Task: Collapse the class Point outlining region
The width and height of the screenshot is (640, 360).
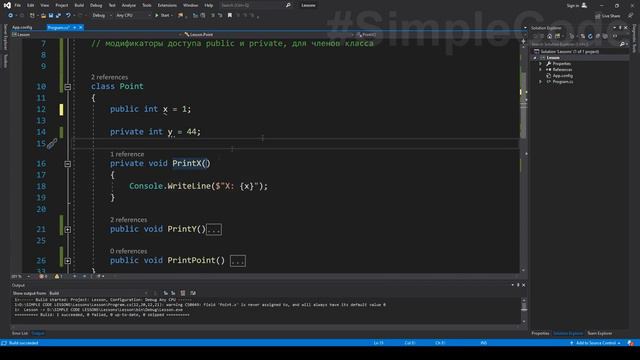Action: point(68,87)
